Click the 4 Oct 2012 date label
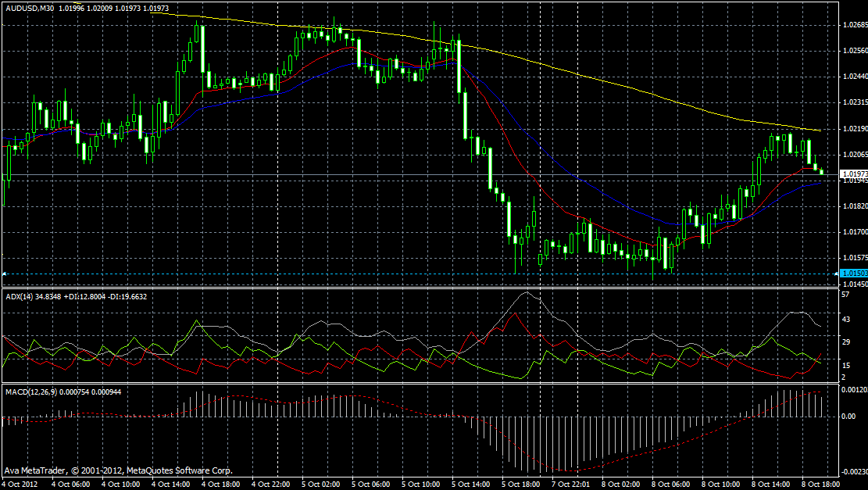Screen dimensions: 868x490 pos(20,484)
